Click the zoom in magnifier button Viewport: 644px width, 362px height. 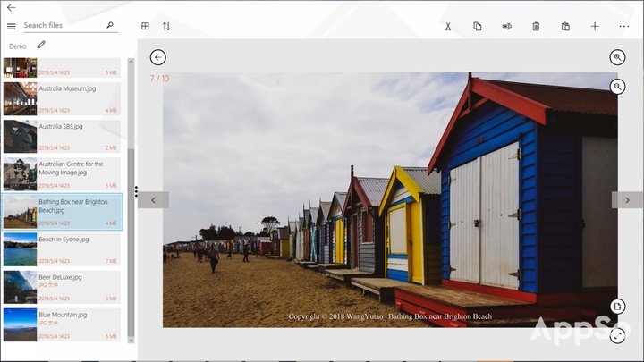[x=617, y=57]
